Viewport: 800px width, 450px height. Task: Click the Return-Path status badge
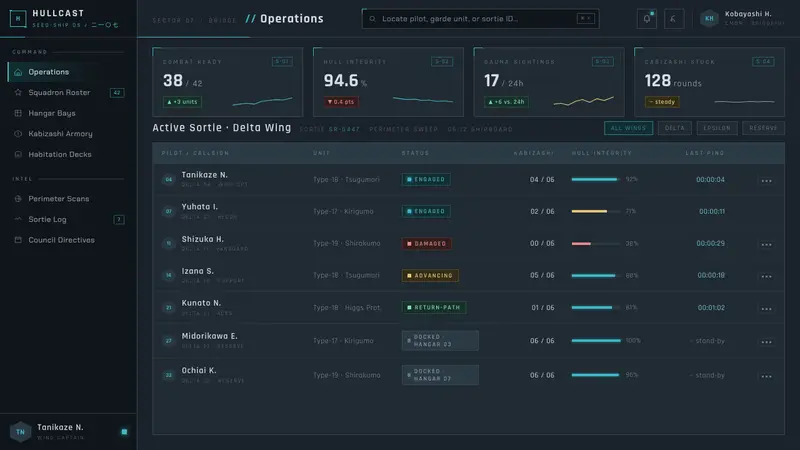click(x=434, y=308)
